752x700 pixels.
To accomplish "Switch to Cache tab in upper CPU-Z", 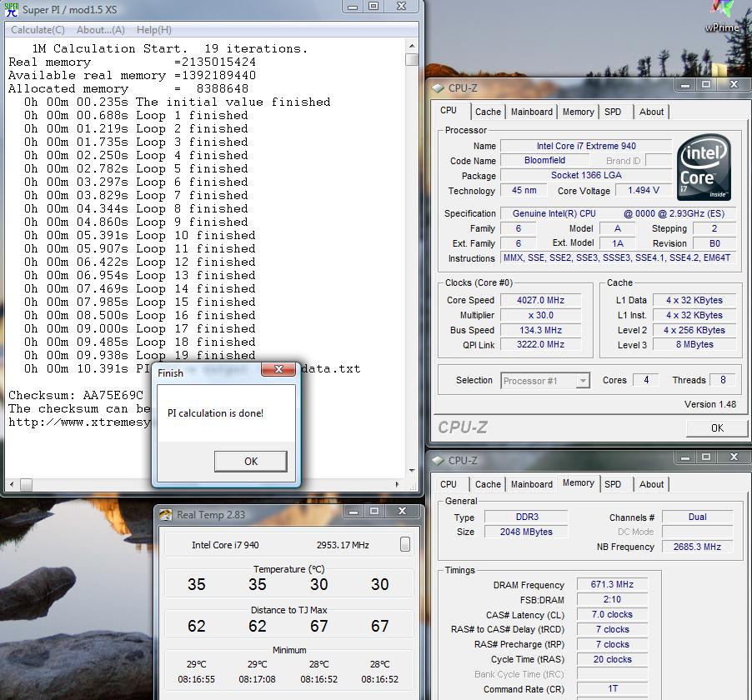I will [488, 112].
